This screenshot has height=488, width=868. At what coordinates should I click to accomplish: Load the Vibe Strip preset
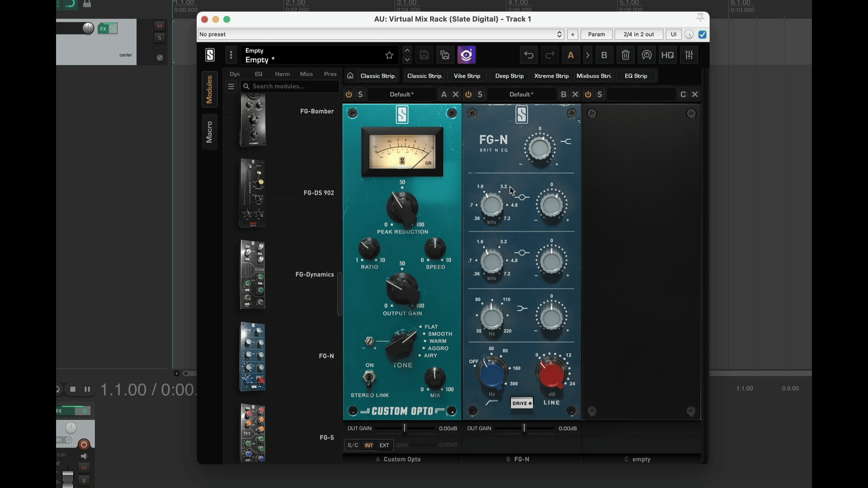467,76
